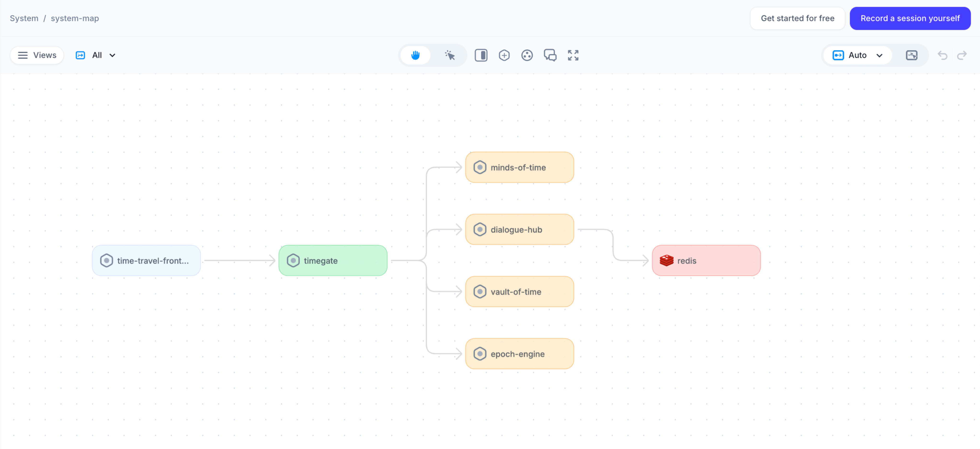
Task: Open the Views menu
Action: (x=37, y=56)
